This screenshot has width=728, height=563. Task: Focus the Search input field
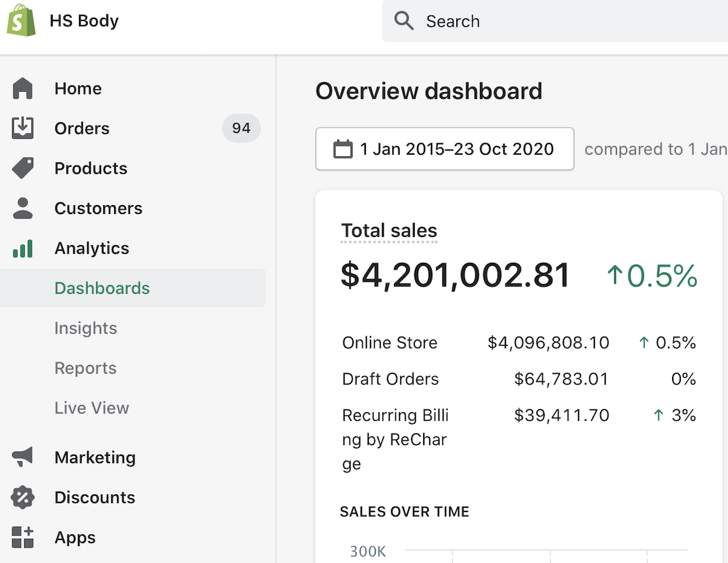[555, 21]
